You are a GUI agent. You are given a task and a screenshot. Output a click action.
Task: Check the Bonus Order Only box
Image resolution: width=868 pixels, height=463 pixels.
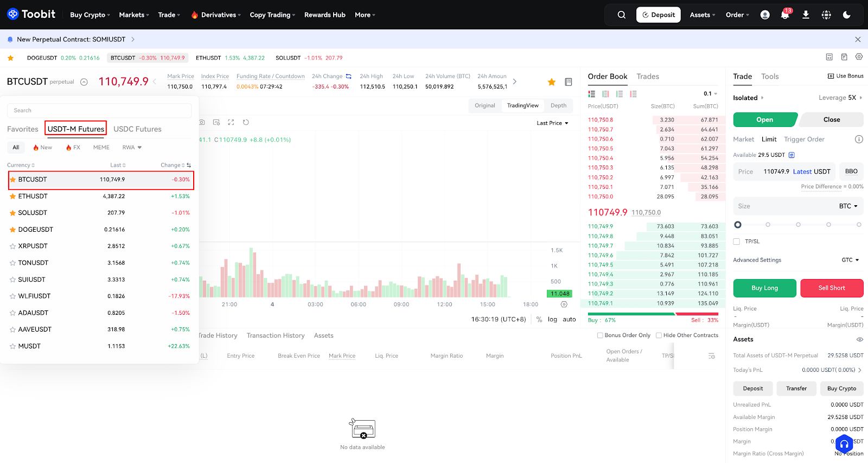tap(600, 335)
